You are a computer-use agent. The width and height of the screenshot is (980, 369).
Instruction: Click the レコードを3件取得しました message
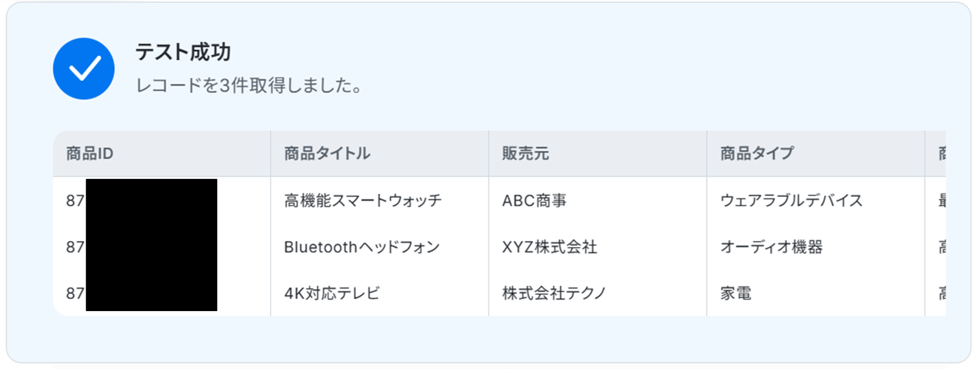point(249,86)
